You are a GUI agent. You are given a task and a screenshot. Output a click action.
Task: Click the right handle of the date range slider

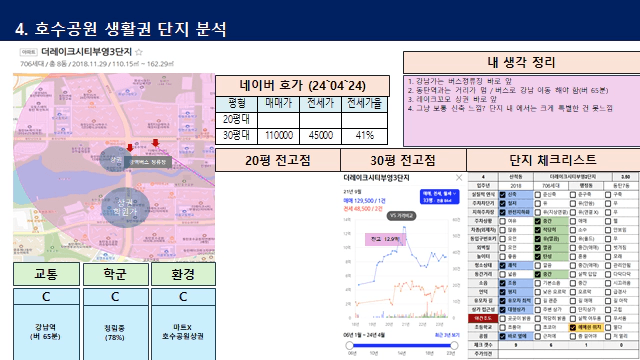point(454,345)
